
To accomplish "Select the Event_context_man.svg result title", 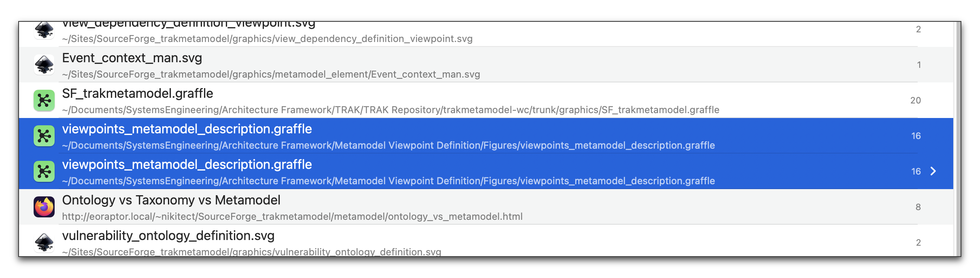I will click(x=132, y=58).
